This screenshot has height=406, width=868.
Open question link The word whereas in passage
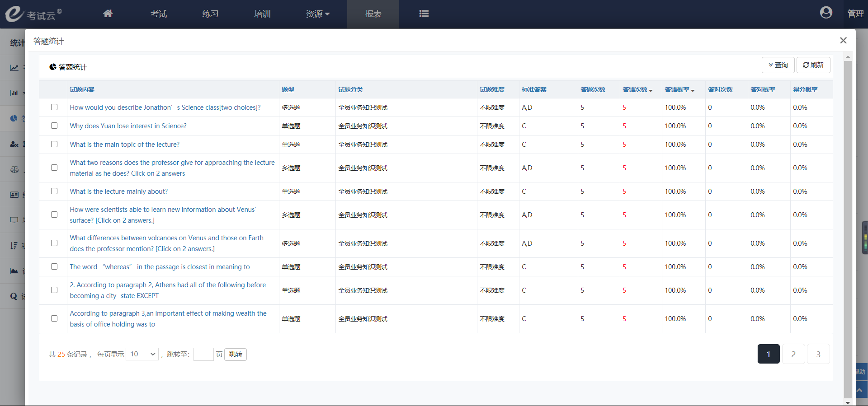(160, 267)
